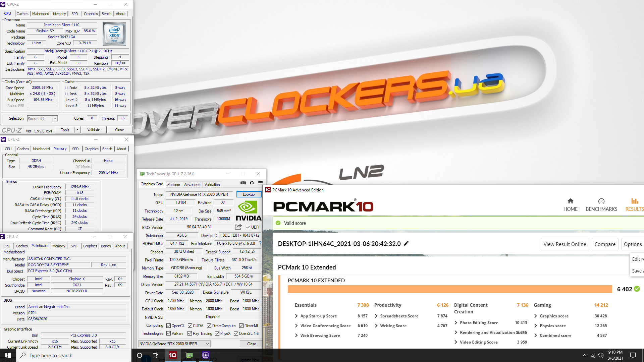The height and width of the screenshot is (362, 644).
Task: Open the PCMark 10 Benchmarks gauge icon
Action: click(x=601, y=201)
